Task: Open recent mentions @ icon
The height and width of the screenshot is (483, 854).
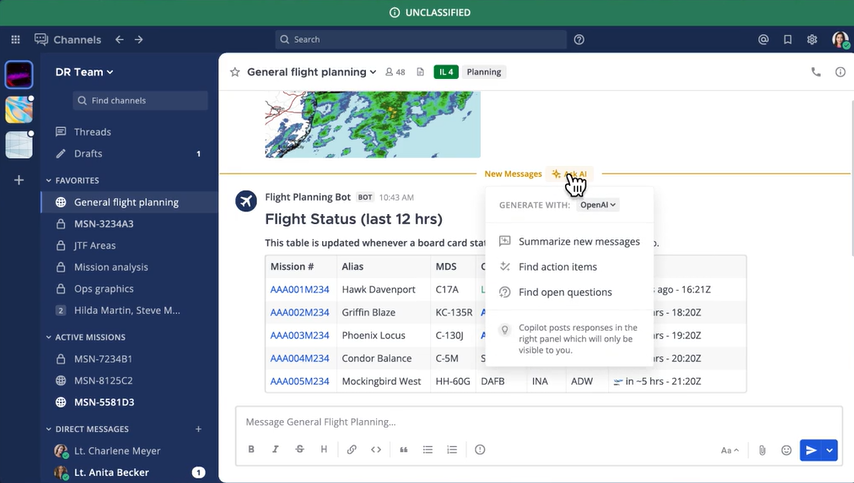Action: click(763, 40)
